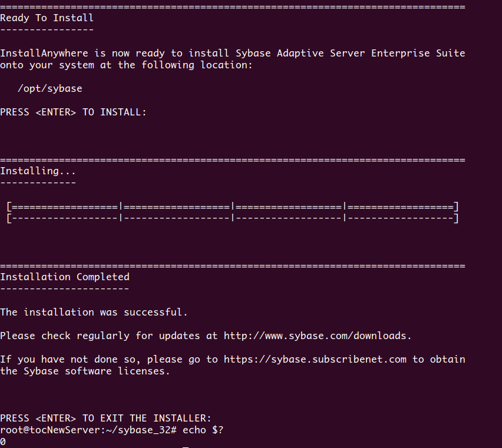Click the 'Installing...' section heading
Screen dimensions: 502x448
click(x=38, y=171)
